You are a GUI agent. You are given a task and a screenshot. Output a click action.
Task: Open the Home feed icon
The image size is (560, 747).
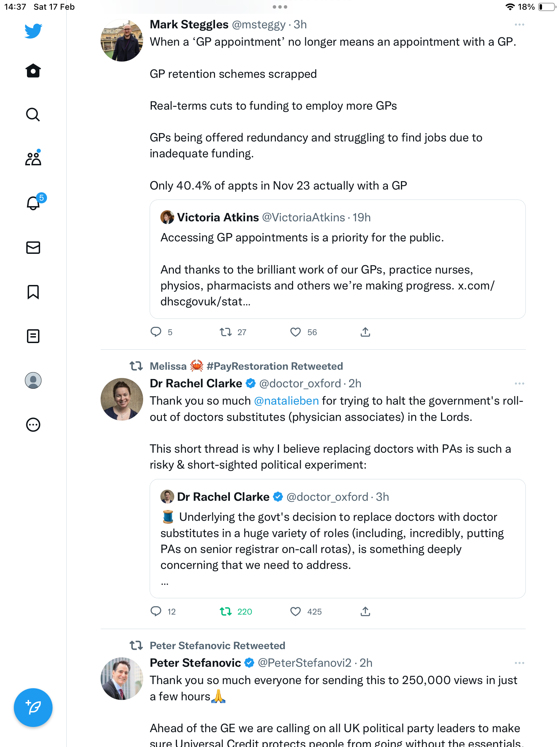33,71
